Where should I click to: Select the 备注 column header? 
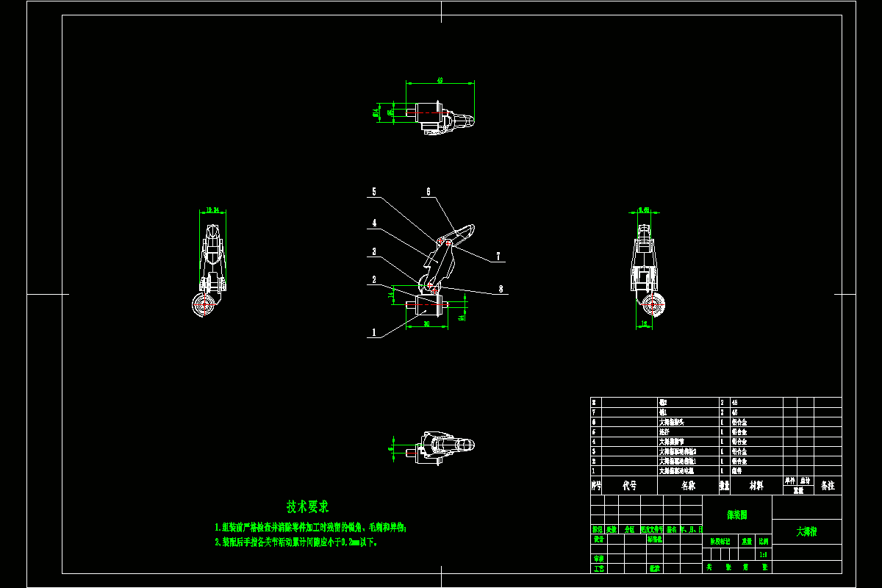point(828,486)
